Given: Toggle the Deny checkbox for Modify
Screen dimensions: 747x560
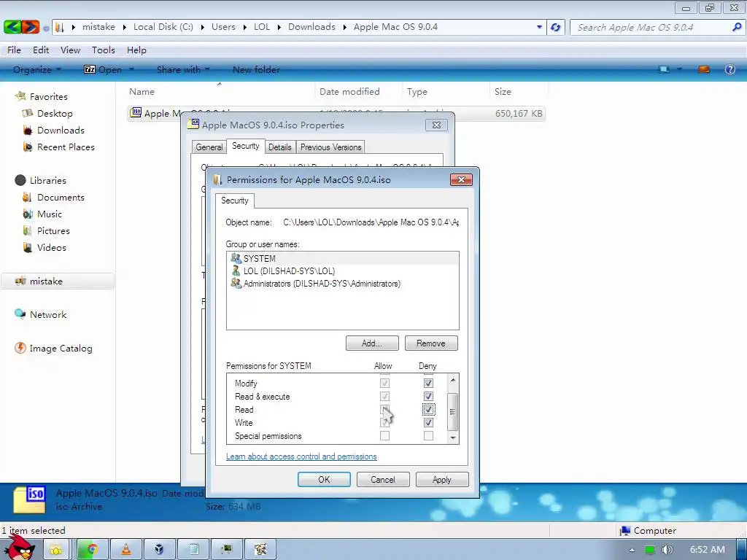Looking at the screenshot, I should tap(428, 383).
